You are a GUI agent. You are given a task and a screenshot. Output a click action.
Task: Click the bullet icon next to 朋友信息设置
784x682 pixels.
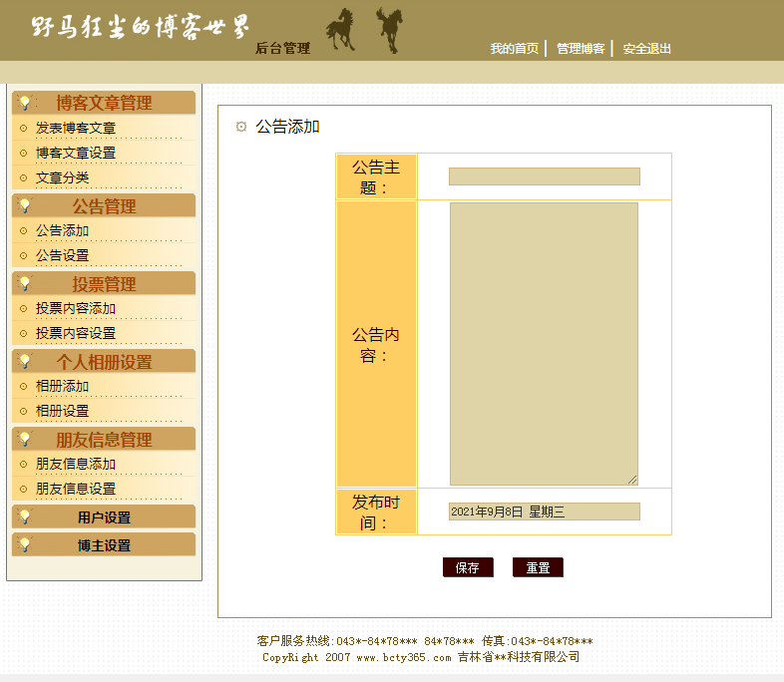click(x=23, y=489)
